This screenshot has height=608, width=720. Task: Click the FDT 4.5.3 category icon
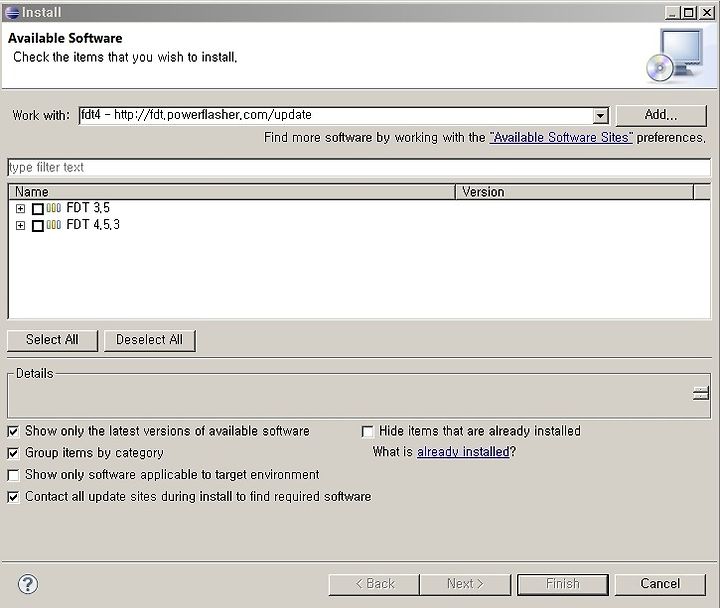pyautogui.click(x=54, y=225)
